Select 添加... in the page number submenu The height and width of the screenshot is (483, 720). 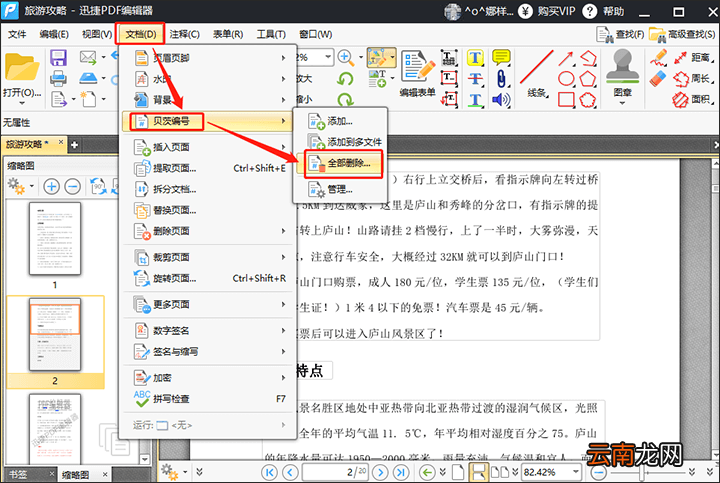340,121
